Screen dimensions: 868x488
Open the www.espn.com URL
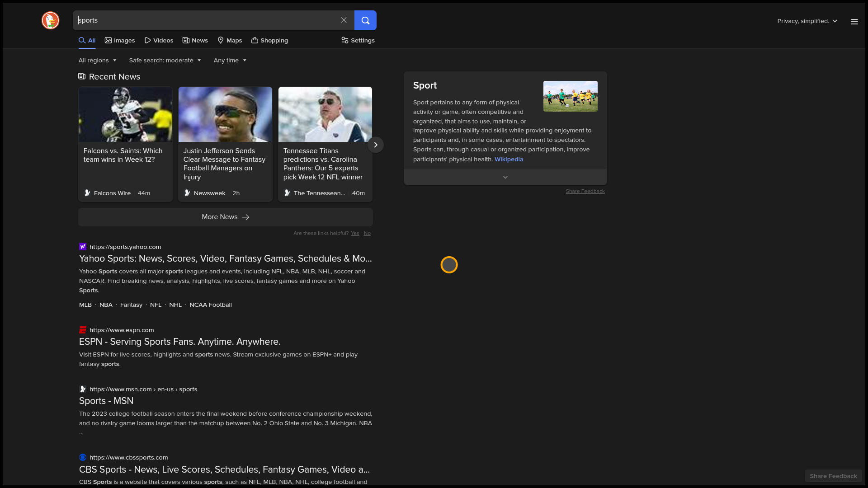tap(122, 330)
